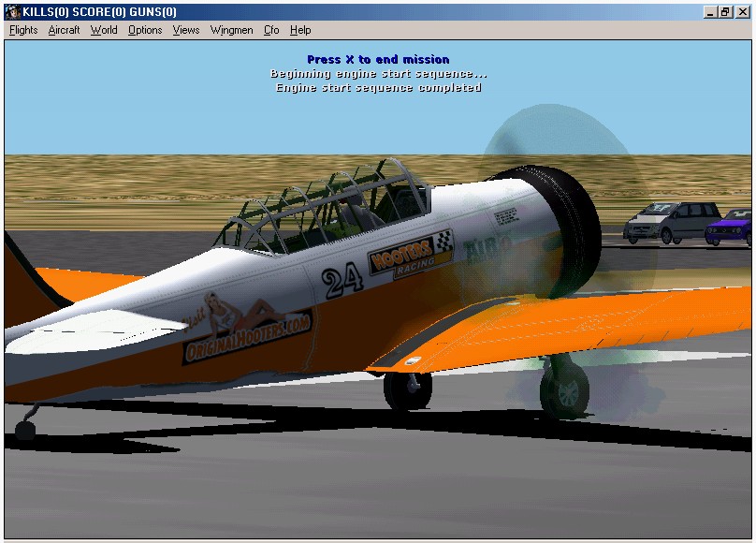Restore down the simulator window
Screen dimensions: 756x543
[725, 12]
